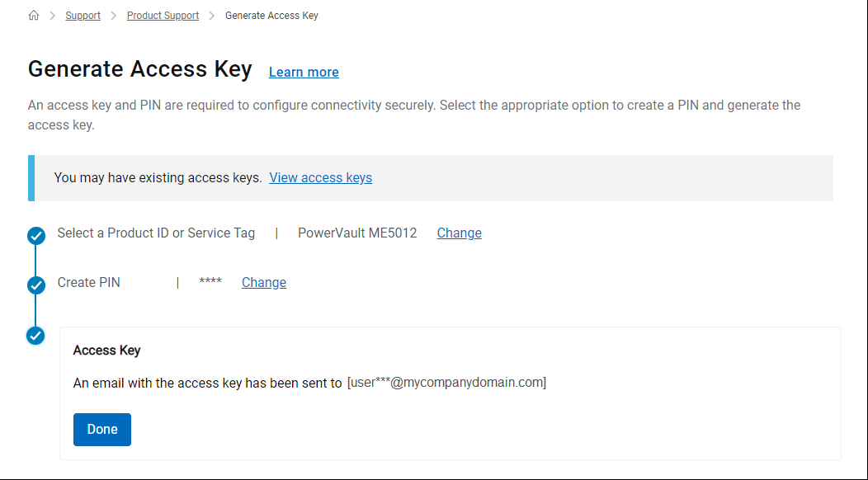Click the checkmark icon beside the Access Key card
Image resolution: width=868 pixels, height=480 pixels.
(x=36, y=336)
